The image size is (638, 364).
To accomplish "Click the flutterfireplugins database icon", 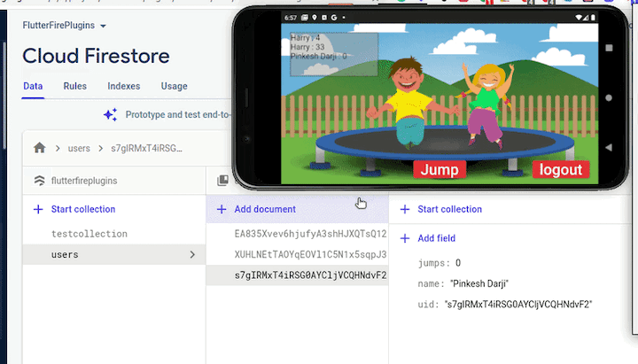I will [40, 181].
